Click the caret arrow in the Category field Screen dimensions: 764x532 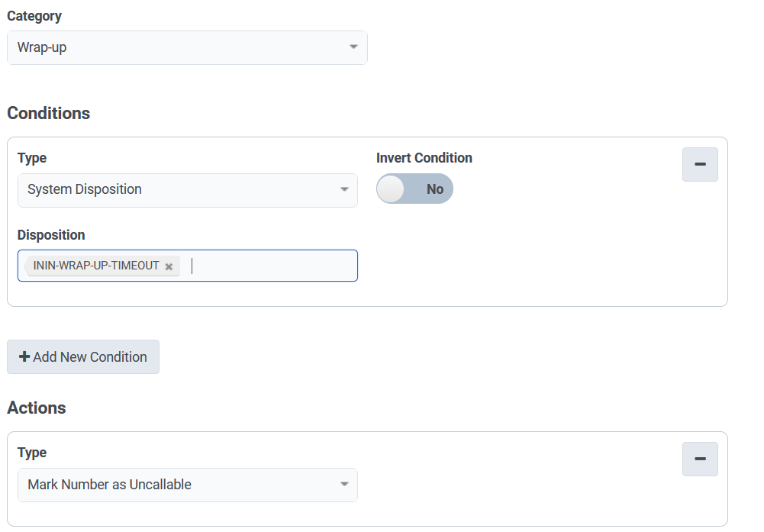click(353, 47)
